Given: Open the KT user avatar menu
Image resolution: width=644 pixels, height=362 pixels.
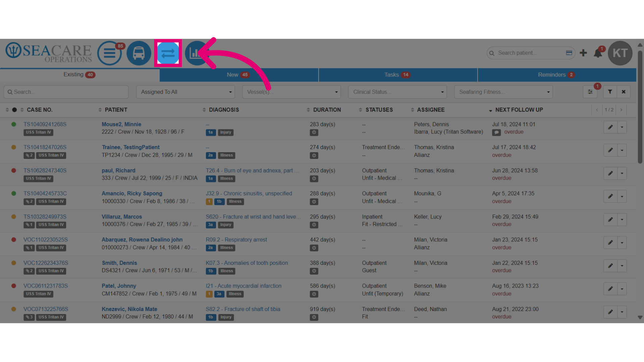Looking at the screenshot, I should click(620, 53).
